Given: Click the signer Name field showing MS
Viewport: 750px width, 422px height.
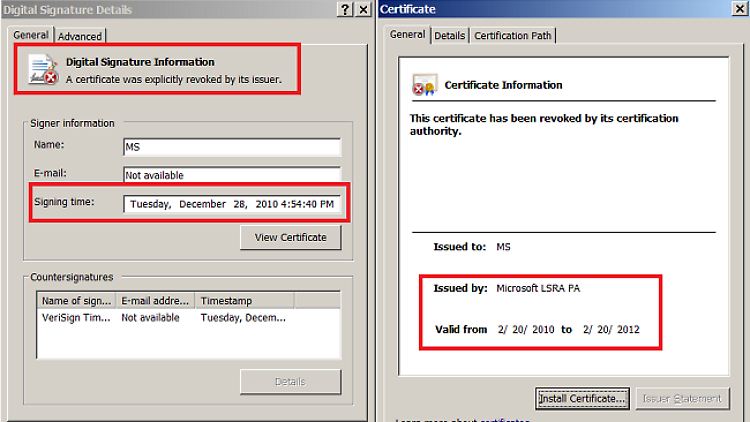Looking at the screenshot, I should point(232,147).
